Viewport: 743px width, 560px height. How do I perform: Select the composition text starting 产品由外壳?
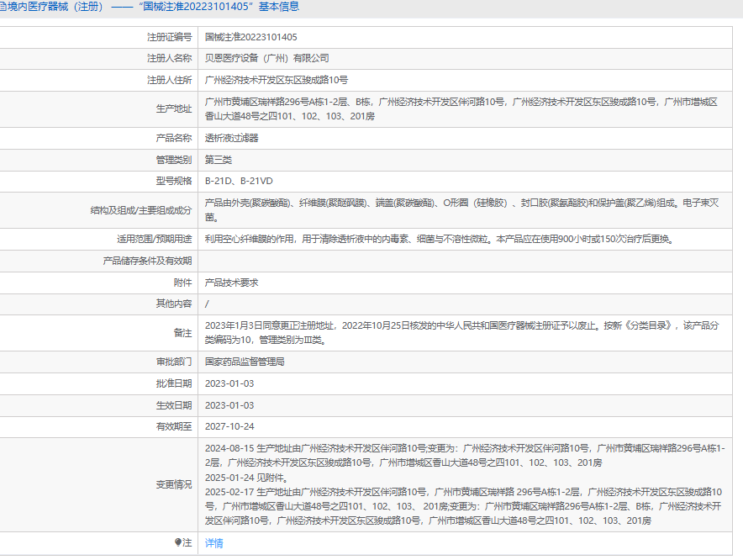point(462,210)
